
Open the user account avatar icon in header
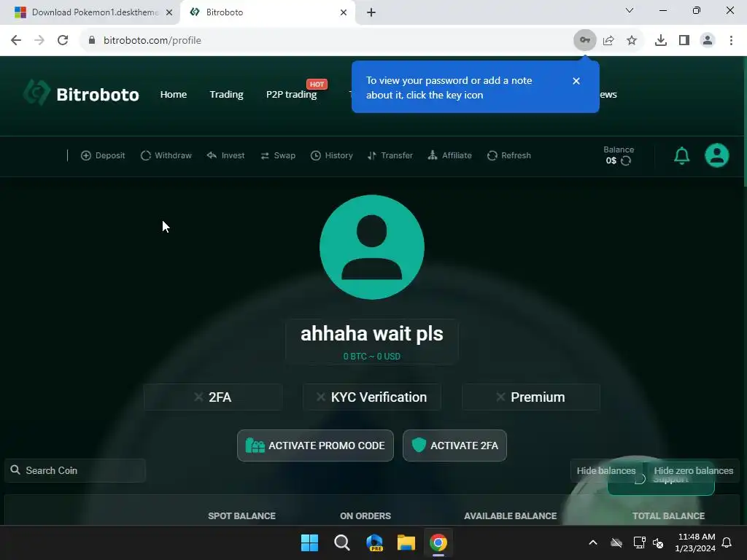coord(716,155)
